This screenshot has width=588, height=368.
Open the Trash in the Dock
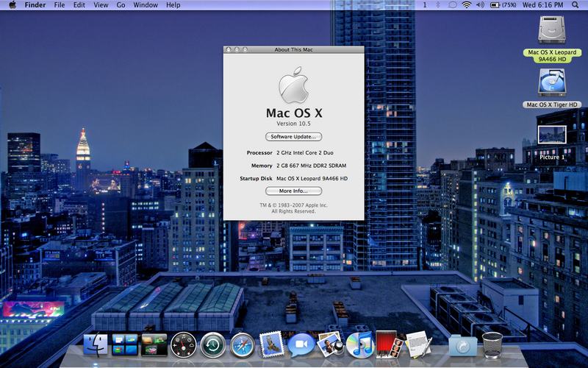[492, 344]
